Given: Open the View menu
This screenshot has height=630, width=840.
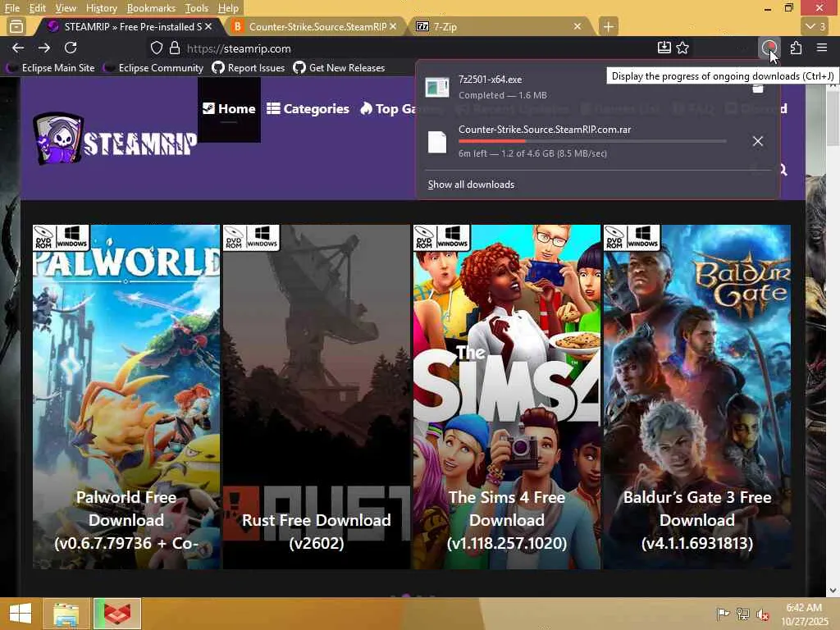Looking at the screenshot, I should pos(66,8).
